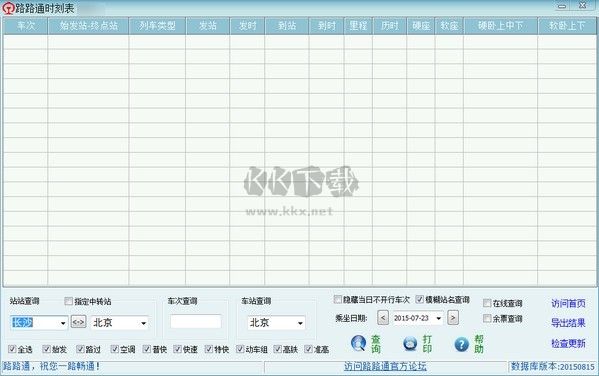Image resolution: width=599 pixels, height=376 pixels.
Task: Open the 访问首页 link
Action: coord(568,303)
